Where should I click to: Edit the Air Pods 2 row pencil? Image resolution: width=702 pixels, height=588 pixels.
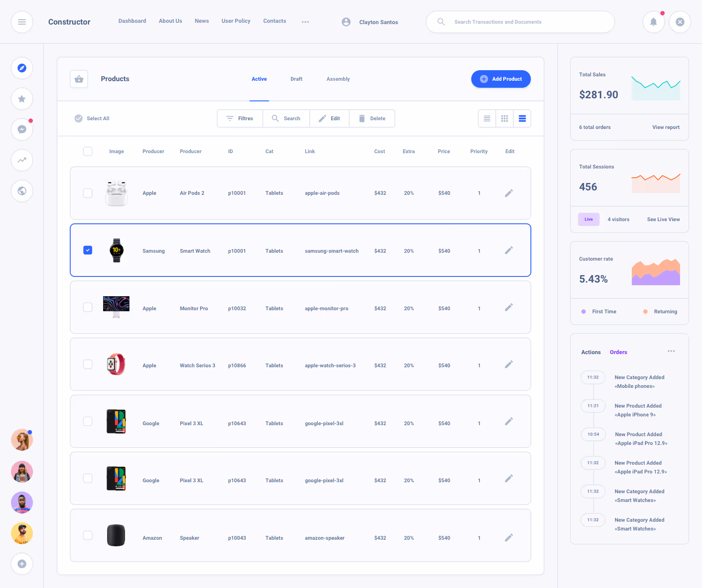coord(509,193)
